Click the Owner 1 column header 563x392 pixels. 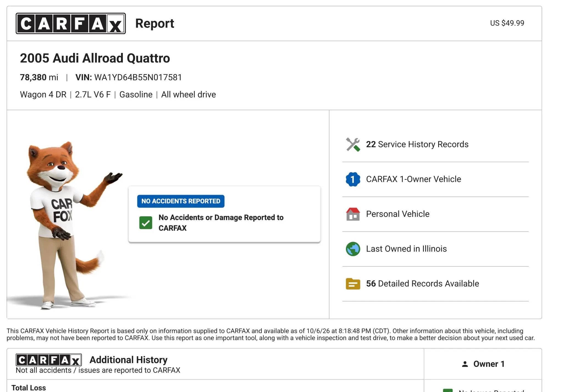point(483,364)
